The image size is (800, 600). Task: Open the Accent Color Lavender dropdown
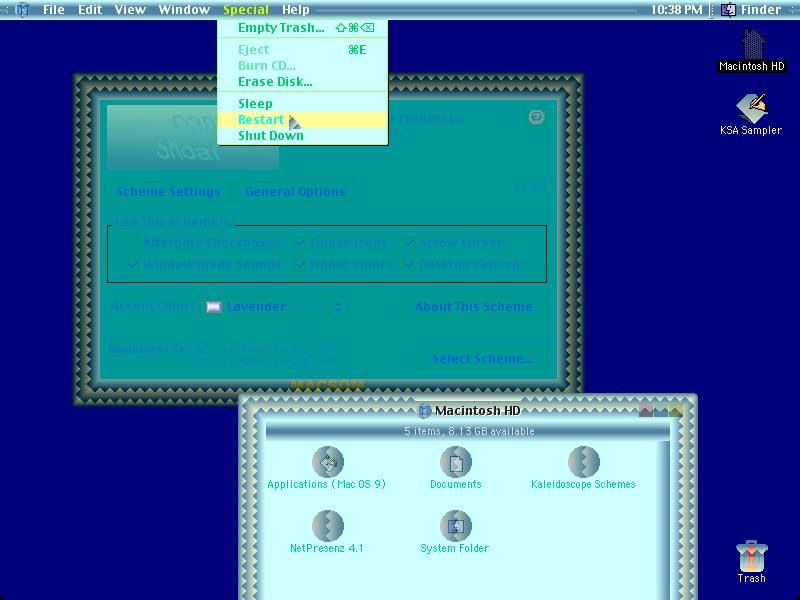tap(275, 307)
